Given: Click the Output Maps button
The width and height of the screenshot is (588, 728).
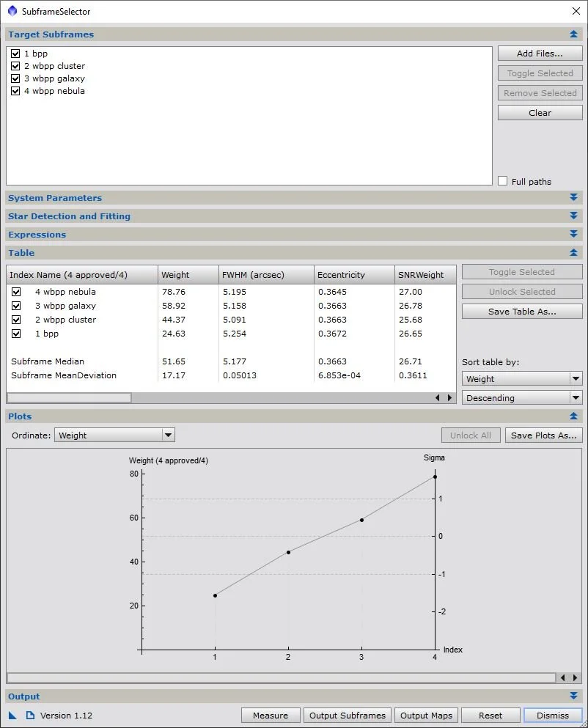Looking at the screenshot, I should click(427, 716).
